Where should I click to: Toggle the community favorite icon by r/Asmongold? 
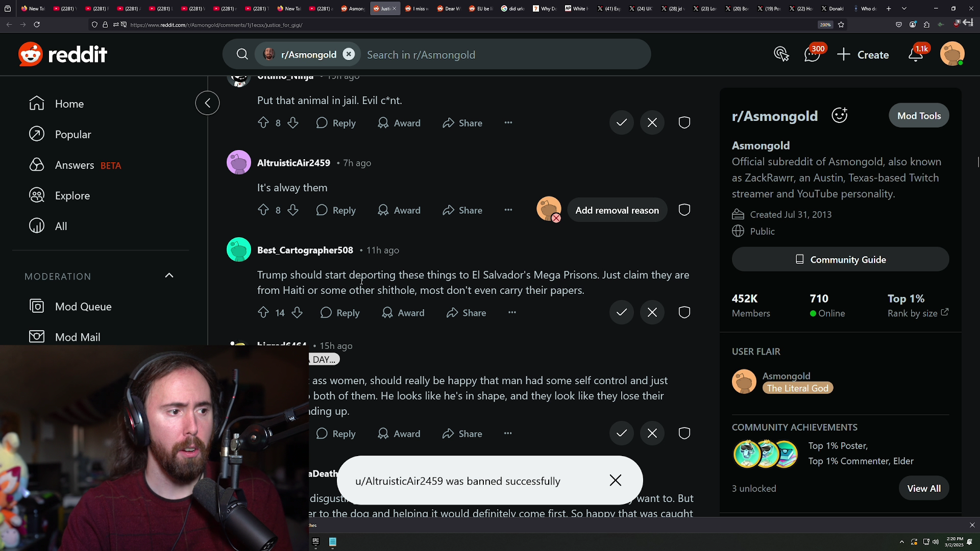839,115
